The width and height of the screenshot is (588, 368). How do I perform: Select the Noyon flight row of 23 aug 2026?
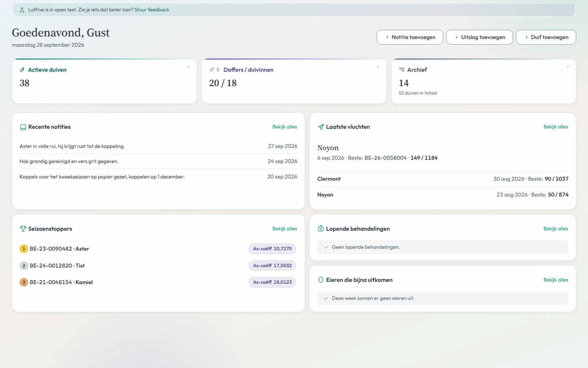coord(443,195)
